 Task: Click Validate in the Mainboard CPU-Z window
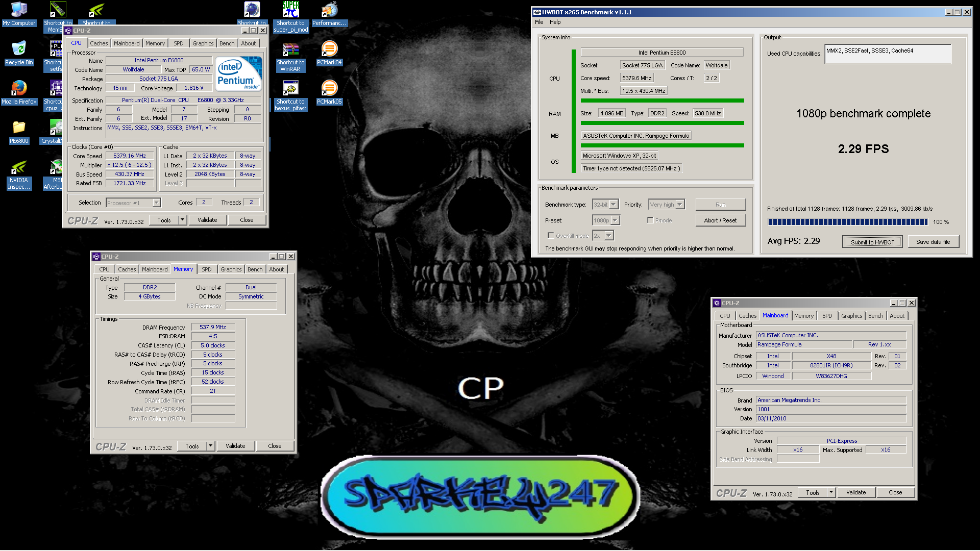click(x=856, y=492)
